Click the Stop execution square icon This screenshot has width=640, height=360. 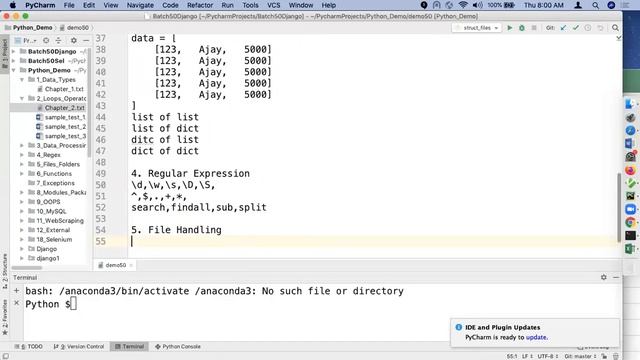click(534, 28)
